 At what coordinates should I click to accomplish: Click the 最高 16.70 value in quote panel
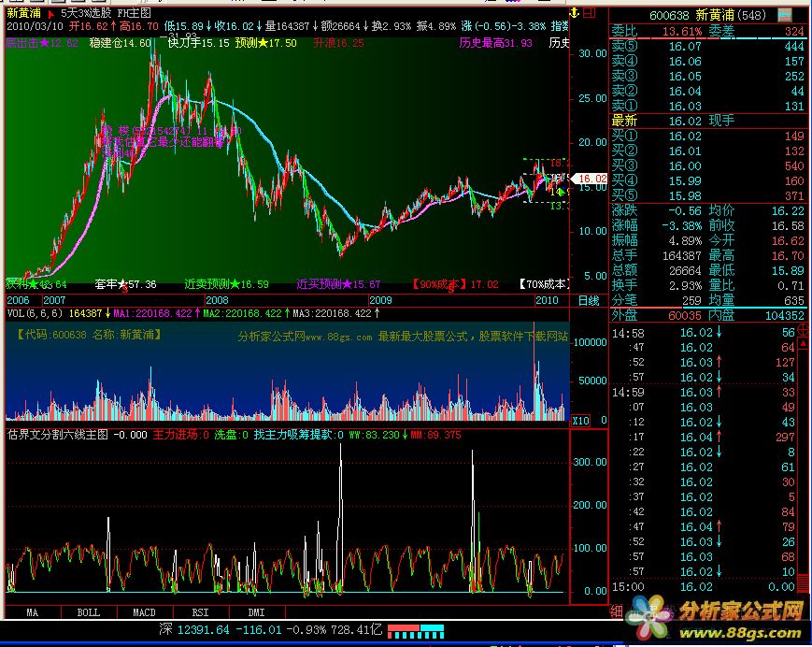tap(789, 256)
